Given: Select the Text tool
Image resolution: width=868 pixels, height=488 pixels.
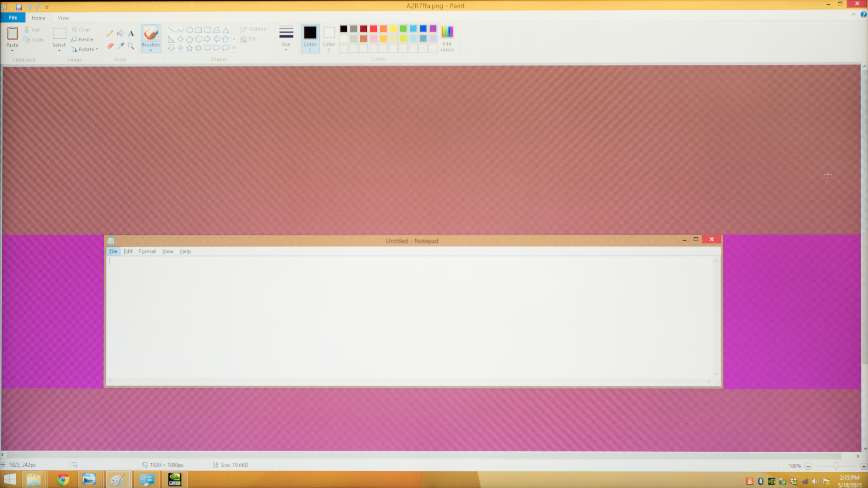Looking at the screenshot, I should [131, 33].
